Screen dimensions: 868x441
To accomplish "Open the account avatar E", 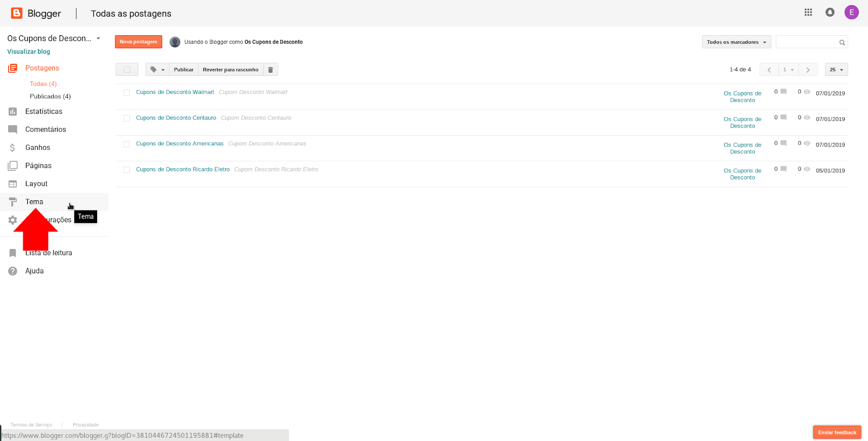I will click(852, 12).
